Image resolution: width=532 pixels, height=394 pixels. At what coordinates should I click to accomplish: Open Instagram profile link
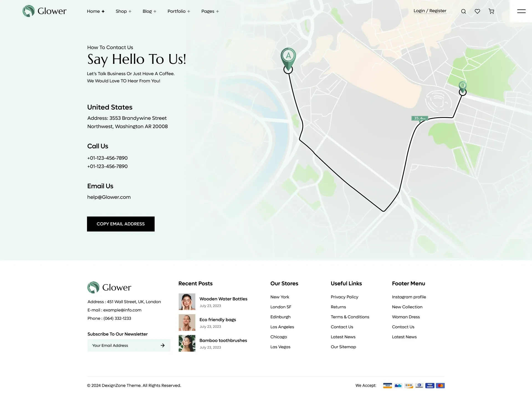(x=409, y=297)
